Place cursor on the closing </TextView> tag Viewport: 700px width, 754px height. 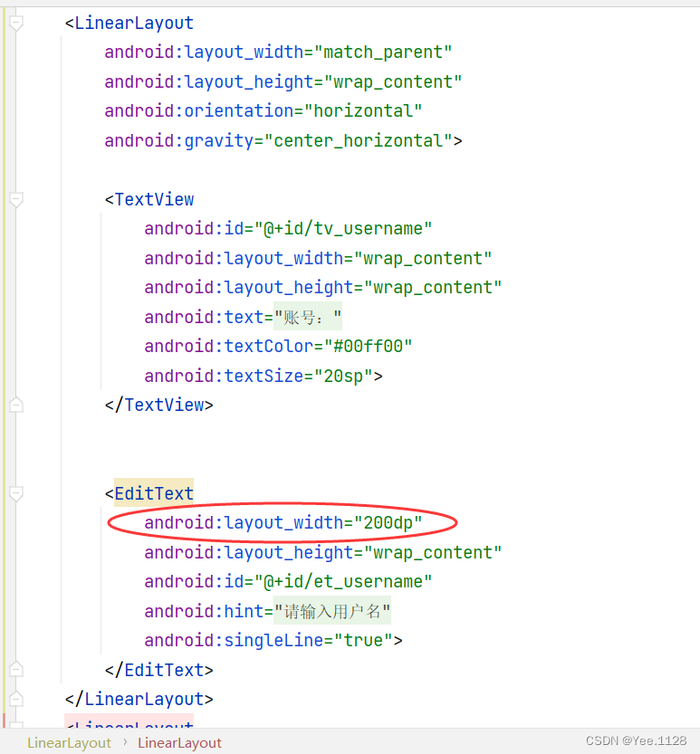tap(158, 405)
